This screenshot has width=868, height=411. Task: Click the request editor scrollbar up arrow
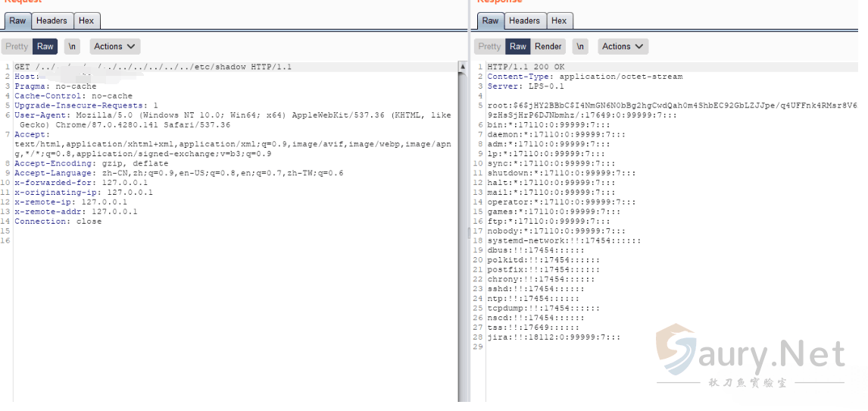(x=462, y=67)
